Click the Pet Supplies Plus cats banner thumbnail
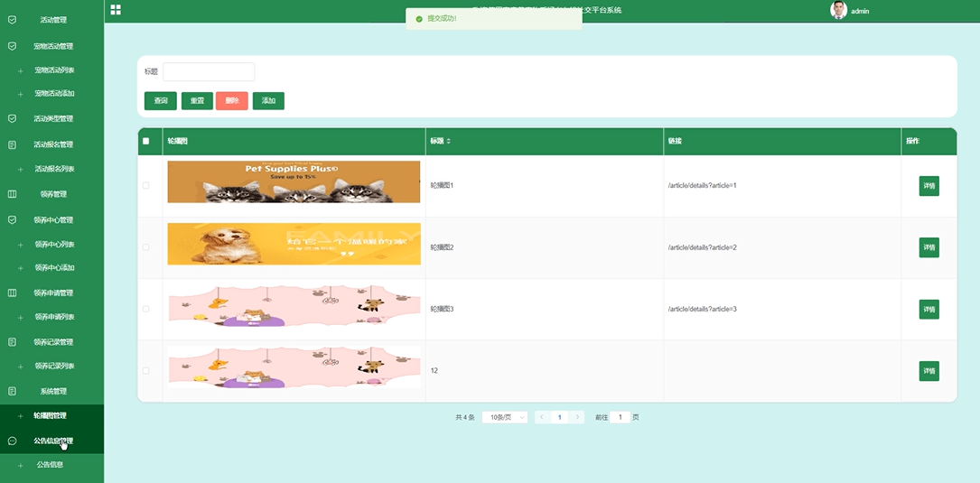 click(294, 181)
